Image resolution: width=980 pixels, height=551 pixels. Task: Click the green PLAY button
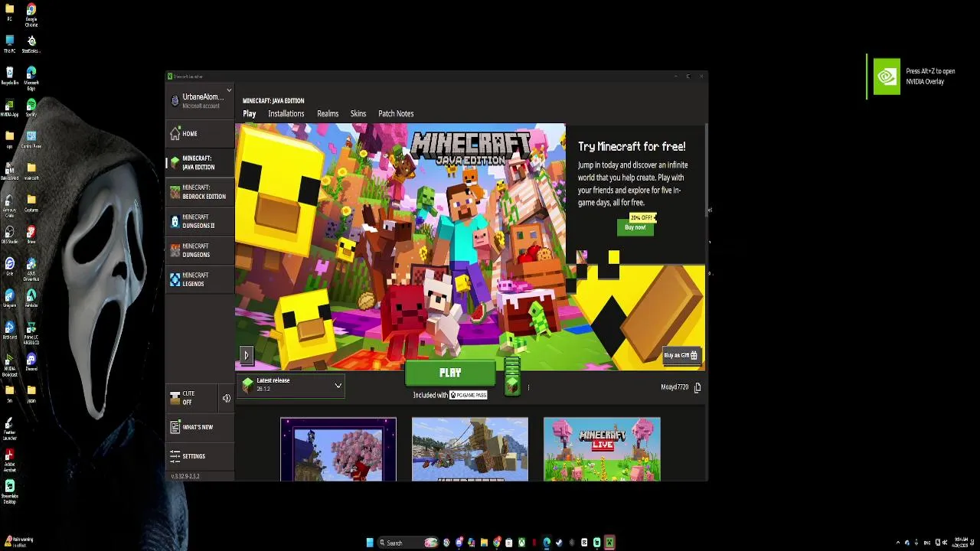click(450, 373)
